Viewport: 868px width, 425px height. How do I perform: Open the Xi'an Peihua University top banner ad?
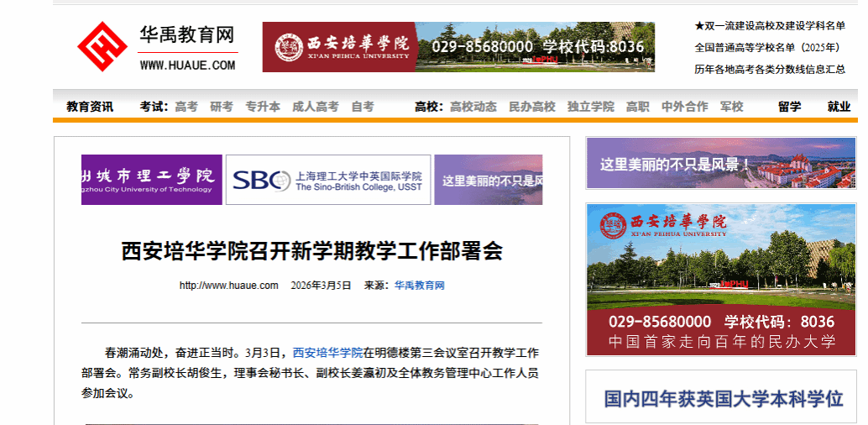click(458, 47)
